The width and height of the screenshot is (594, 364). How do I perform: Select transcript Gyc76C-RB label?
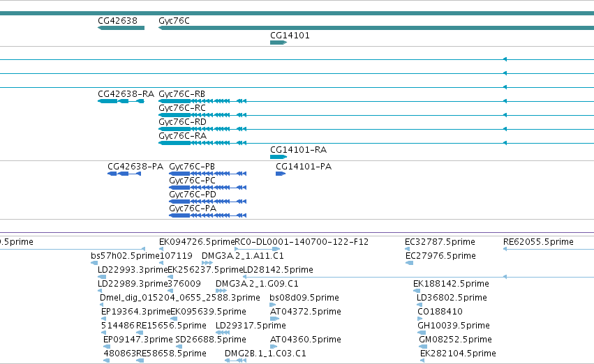coord(182,94)
